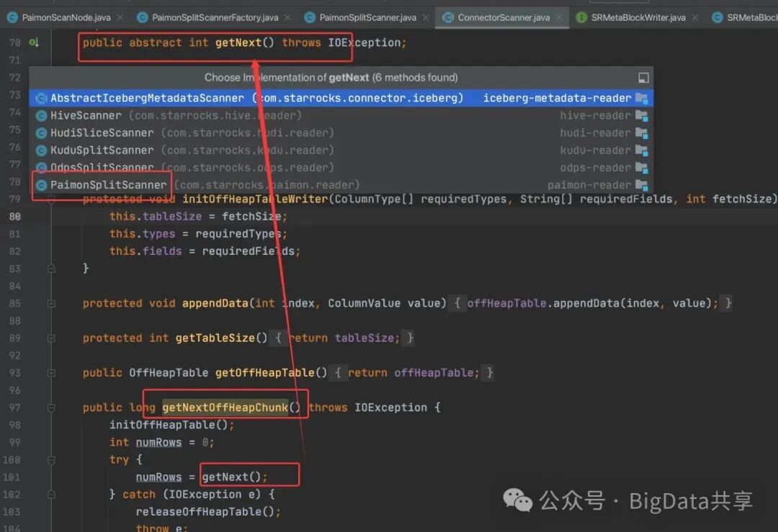This screenshot has width=778, height=532.
Task: Choose the HiveScanner implementation
Action: (x=341, y=115)
